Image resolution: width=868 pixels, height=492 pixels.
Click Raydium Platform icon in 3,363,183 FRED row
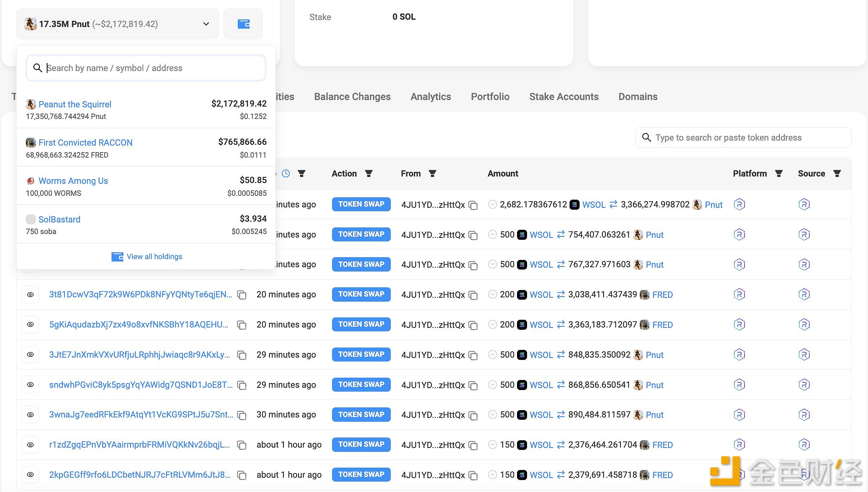(x=739, y=324)
